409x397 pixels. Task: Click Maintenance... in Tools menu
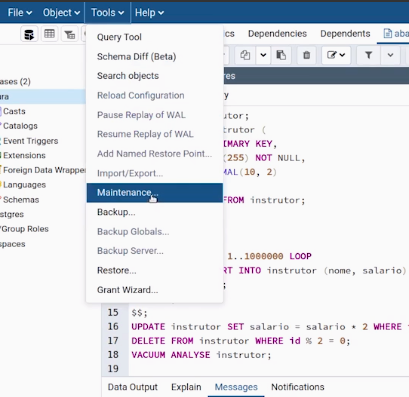click(x=155, y=193)
